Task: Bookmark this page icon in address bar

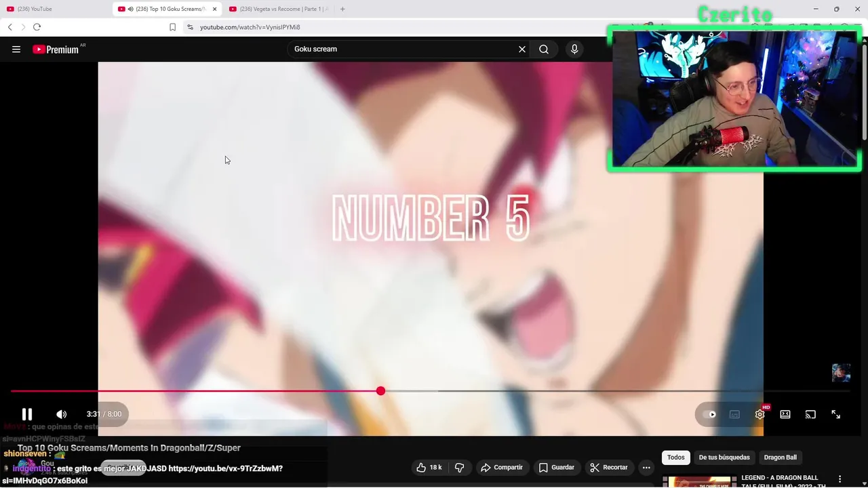Action: [172, 27]
